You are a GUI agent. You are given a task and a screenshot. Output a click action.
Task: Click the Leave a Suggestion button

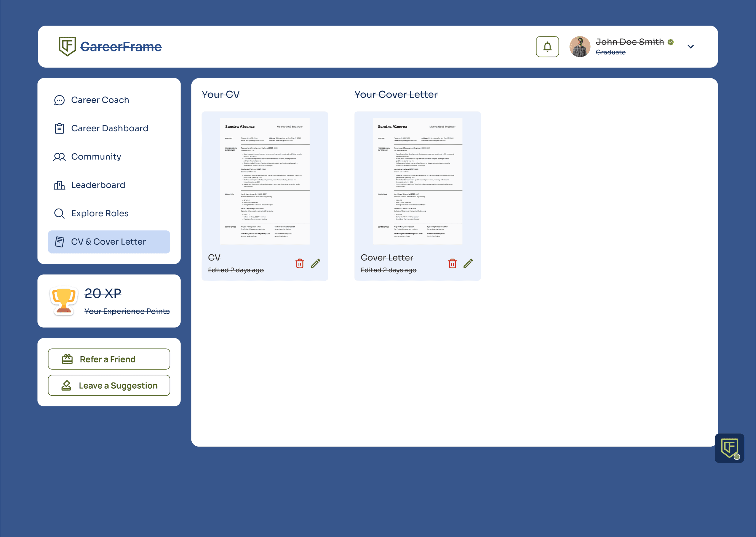point(109,385)
